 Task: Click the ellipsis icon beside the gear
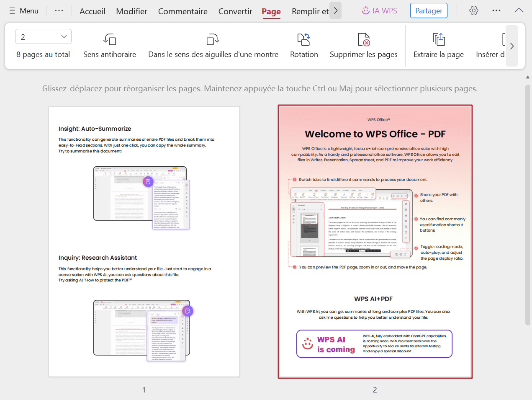pyautogui.click(x=496, y=10)
